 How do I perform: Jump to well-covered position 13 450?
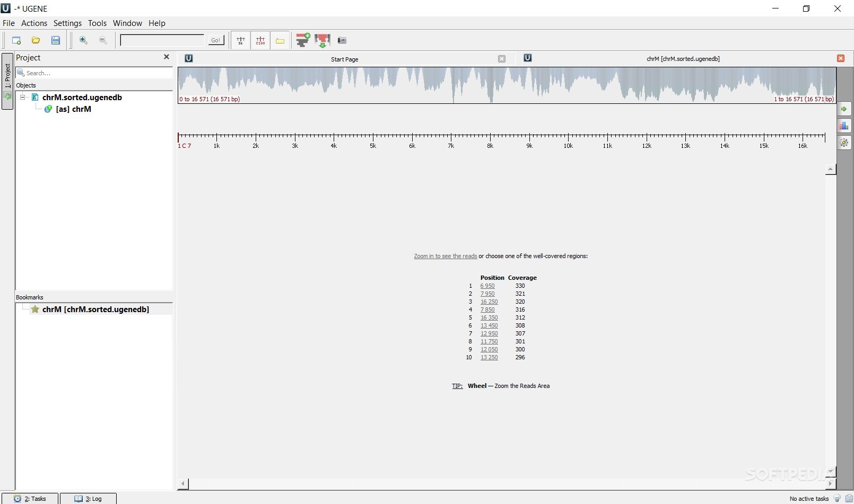point(489,325)
